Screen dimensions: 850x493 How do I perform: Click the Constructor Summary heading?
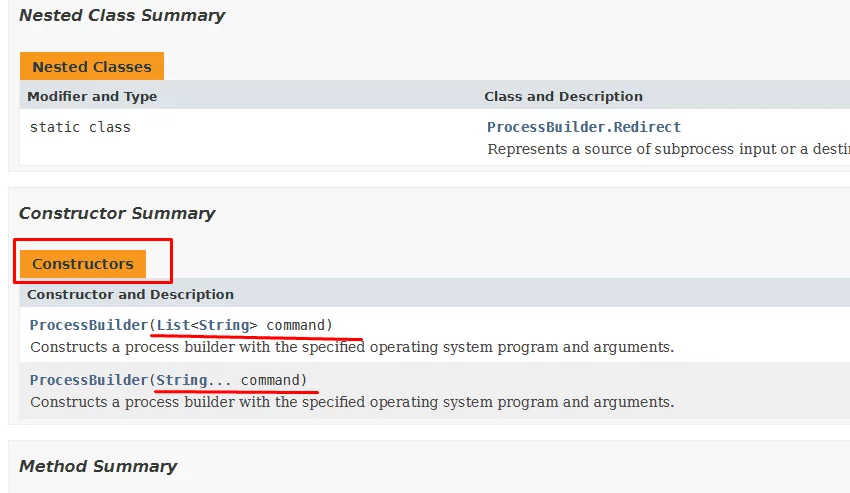[117, 213]
